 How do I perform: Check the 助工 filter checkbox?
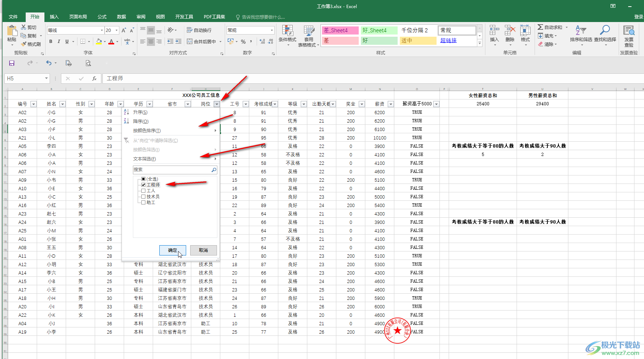coord(144,203)
